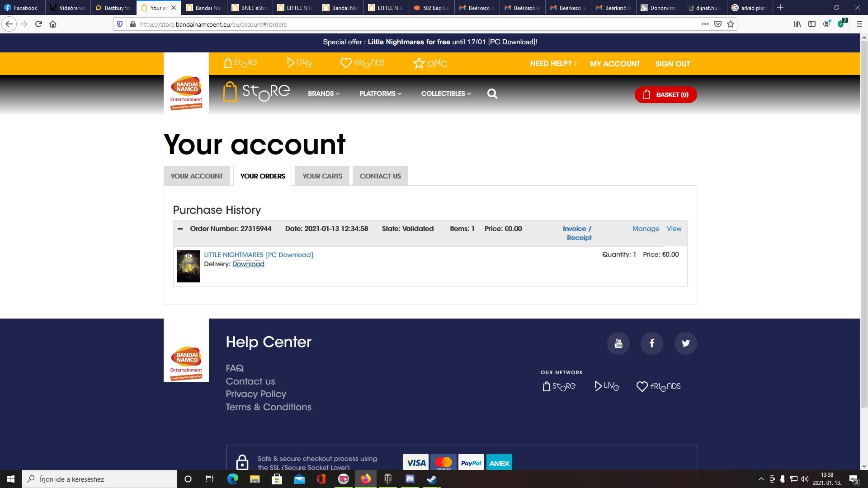Open the site search magnifier
This screenshot has height=488, width=868.
[x=492, y=94]
